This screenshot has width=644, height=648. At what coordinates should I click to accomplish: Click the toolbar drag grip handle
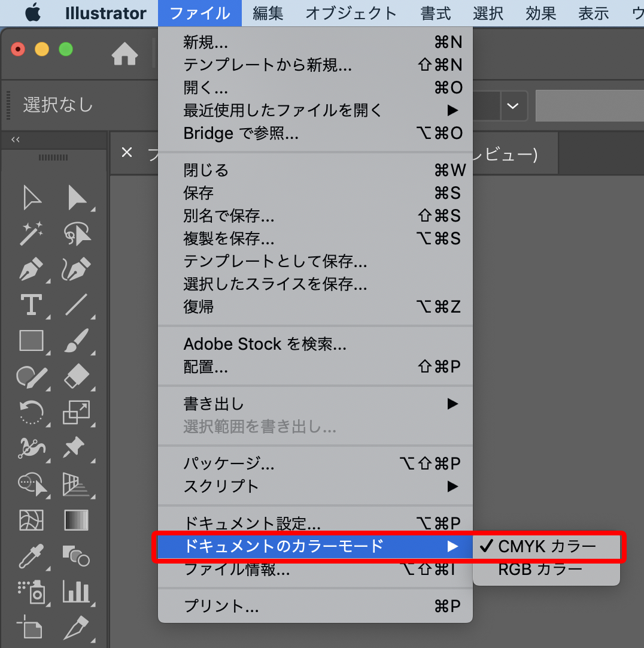point(53,158)
